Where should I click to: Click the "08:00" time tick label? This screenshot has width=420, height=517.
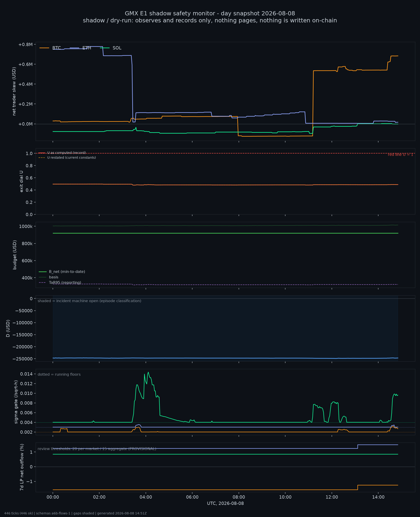point(239,497)
